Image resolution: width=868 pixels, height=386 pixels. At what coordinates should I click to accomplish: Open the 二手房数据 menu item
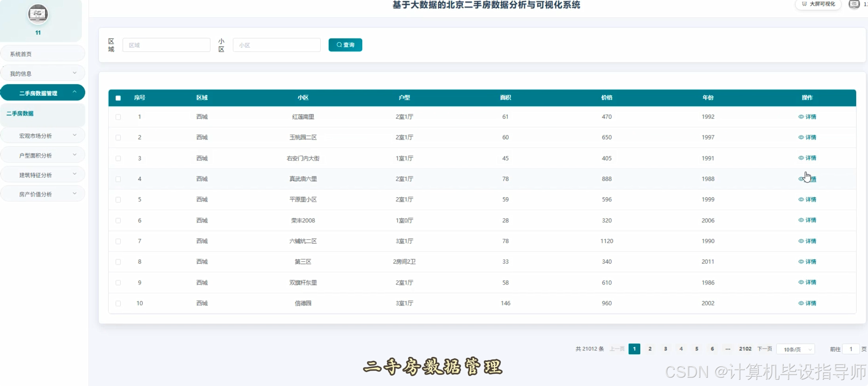click(43, 113)
